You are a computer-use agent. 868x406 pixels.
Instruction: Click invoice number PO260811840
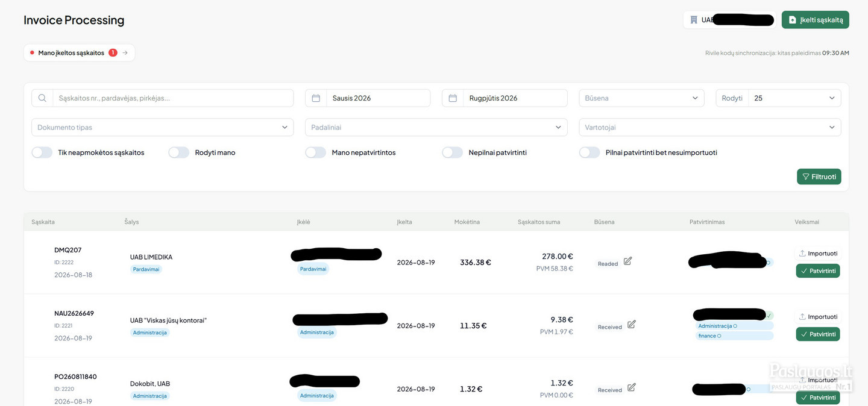coord(75,376)
